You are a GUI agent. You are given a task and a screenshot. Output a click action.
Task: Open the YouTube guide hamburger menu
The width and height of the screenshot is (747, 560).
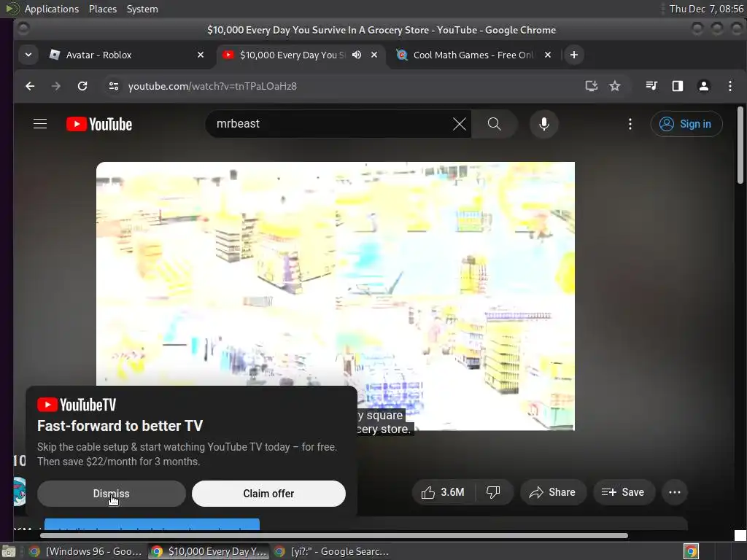(40, 124)
